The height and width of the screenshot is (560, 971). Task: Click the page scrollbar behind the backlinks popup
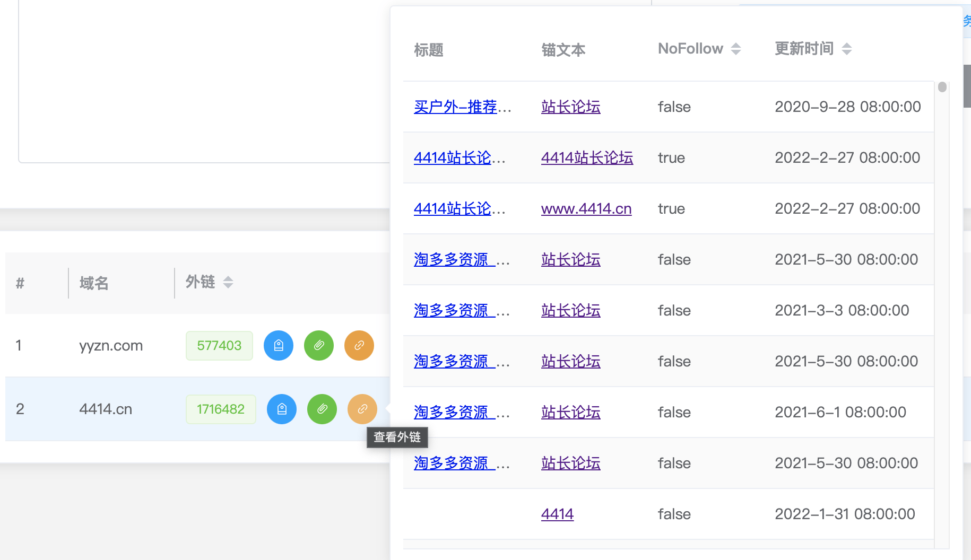click(x=967, y=86)
